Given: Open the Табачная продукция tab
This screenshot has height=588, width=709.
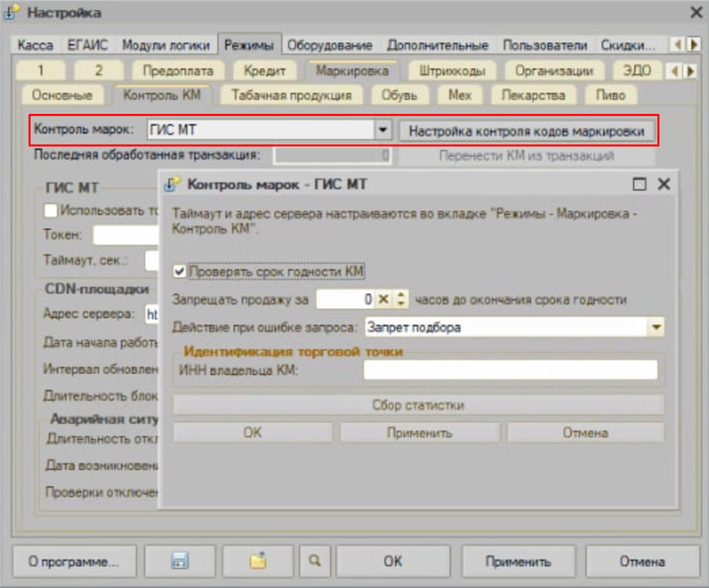Looking at the screenshot, I should pos(291,95).
